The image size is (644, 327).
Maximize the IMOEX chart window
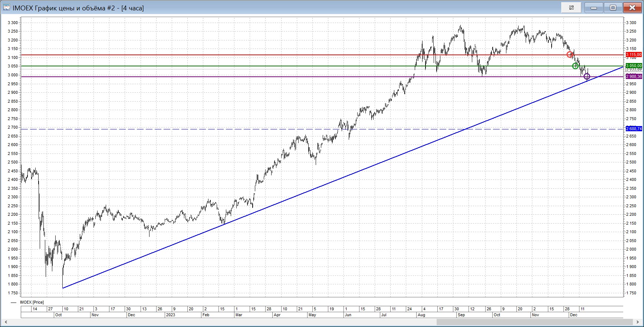click(613, 7)
